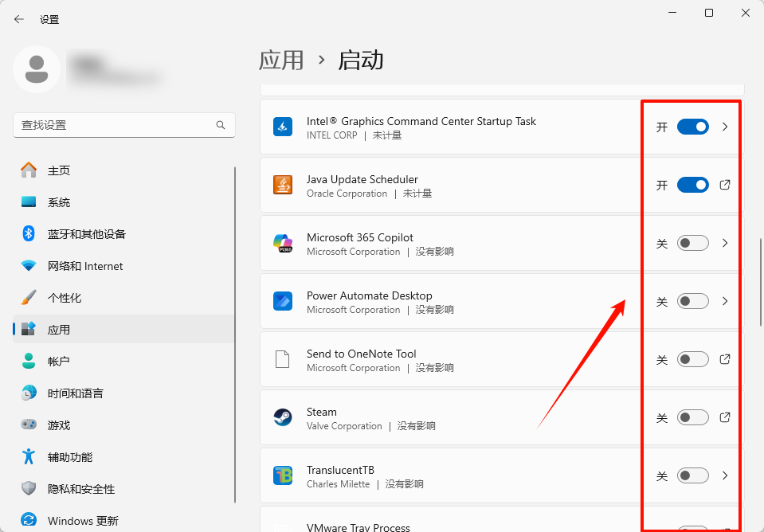Click 'VMware Tray Process' name text
The width and height of the screenshot is (764, 532).
tap(358, 527)
